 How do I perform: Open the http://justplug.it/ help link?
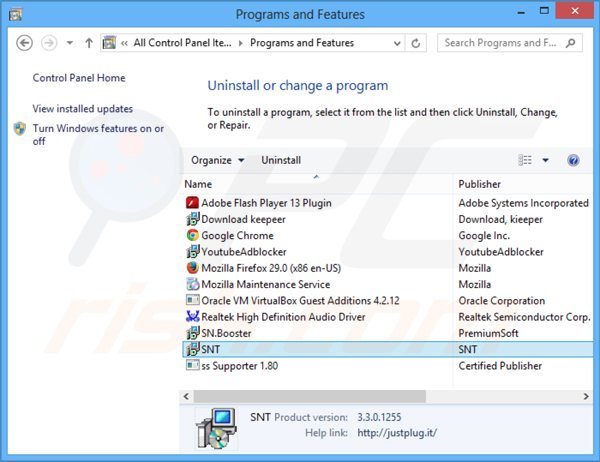(397, 433)
